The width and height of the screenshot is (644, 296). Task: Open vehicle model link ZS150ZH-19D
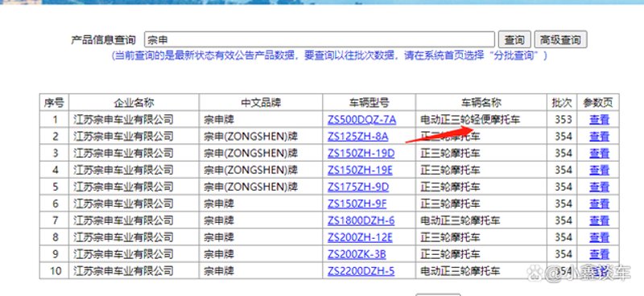click(361, 153)
